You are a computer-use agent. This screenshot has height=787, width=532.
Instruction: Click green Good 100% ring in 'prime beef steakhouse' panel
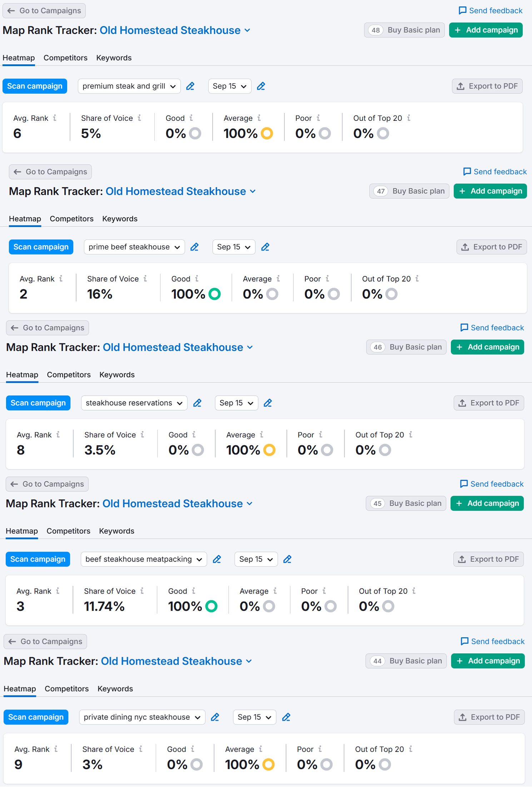pos(214,294)
